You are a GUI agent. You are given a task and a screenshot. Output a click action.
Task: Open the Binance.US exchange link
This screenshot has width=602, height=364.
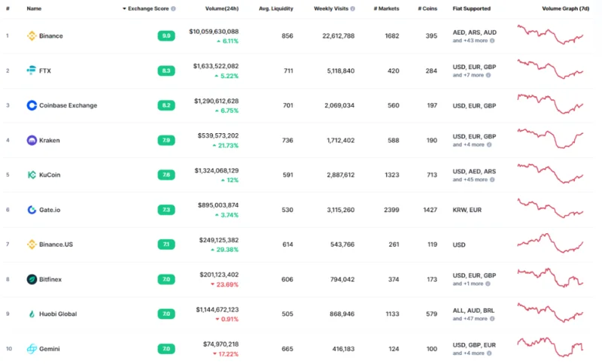coord(56,244)
